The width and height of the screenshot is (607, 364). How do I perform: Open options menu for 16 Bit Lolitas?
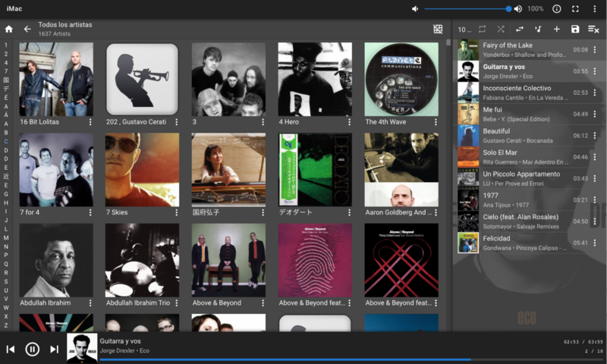(x=90, y=121)
